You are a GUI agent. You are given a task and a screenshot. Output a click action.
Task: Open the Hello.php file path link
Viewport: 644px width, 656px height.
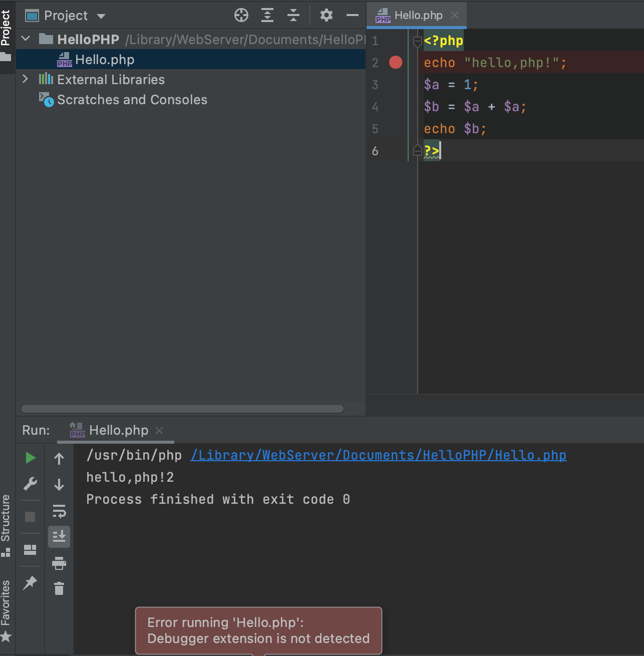(x=379, y=455)
